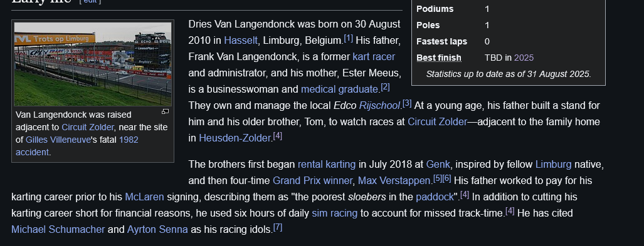The image size is (644, 246).
Task: Follow citation reference [2]
Action: (385, 88)
